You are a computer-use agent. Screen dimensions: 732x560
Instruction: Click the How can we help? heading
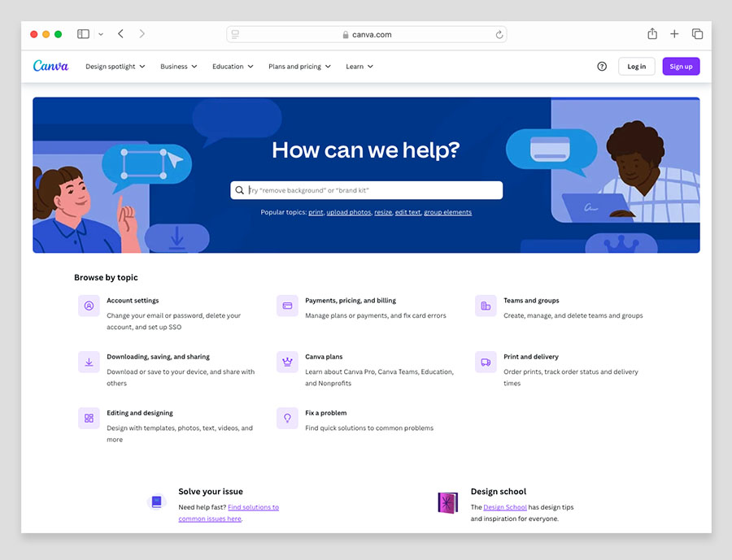tap(366, 150)
